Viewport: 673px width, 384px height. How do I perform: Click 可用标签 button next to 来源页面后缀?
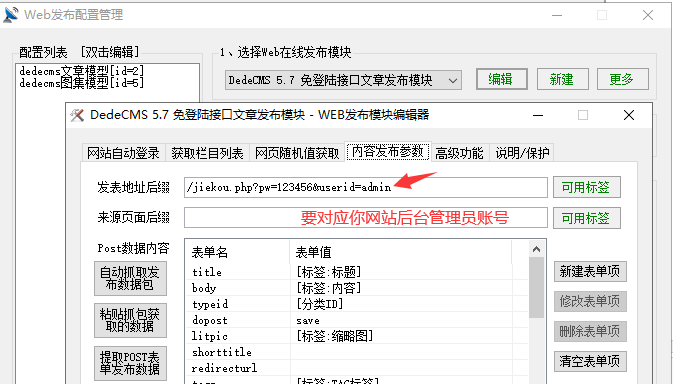[587, 218]
